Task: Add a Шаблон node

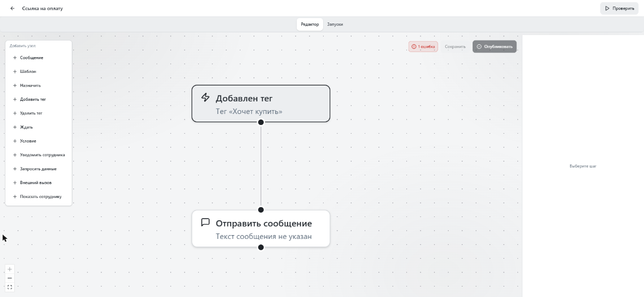Action: tap(38, 71)
